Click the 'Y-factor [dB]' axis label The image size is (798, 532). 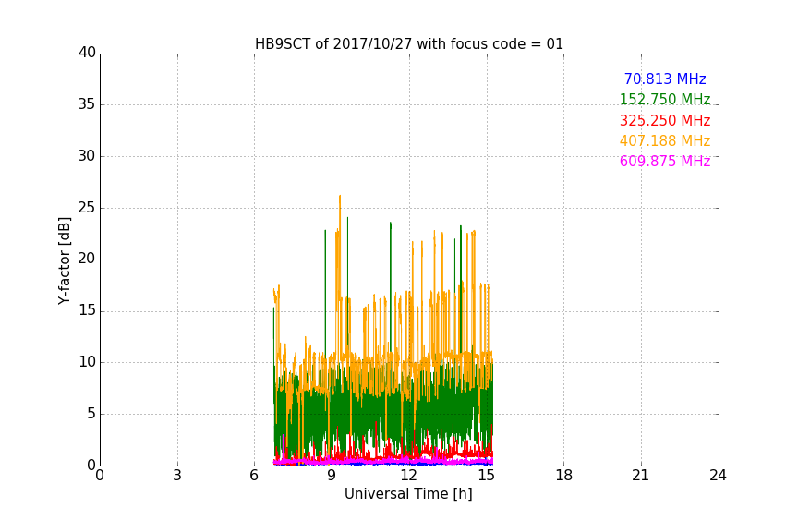64,260
